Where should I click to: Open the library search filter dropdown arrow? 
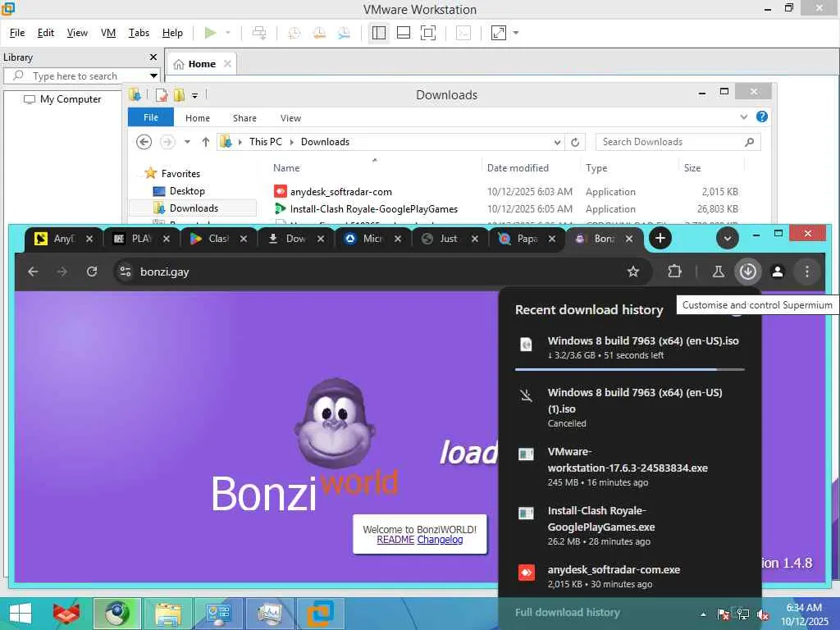click(x=153, y=76)
